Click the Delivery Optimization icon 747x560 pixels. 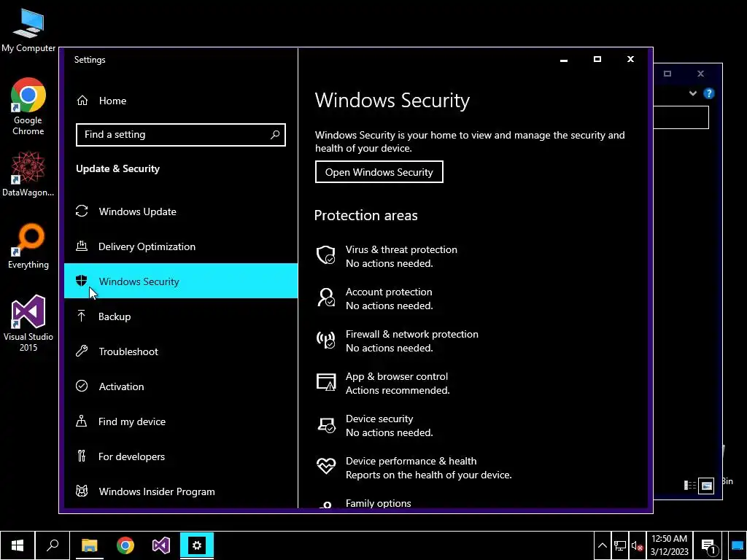(82, 246)
